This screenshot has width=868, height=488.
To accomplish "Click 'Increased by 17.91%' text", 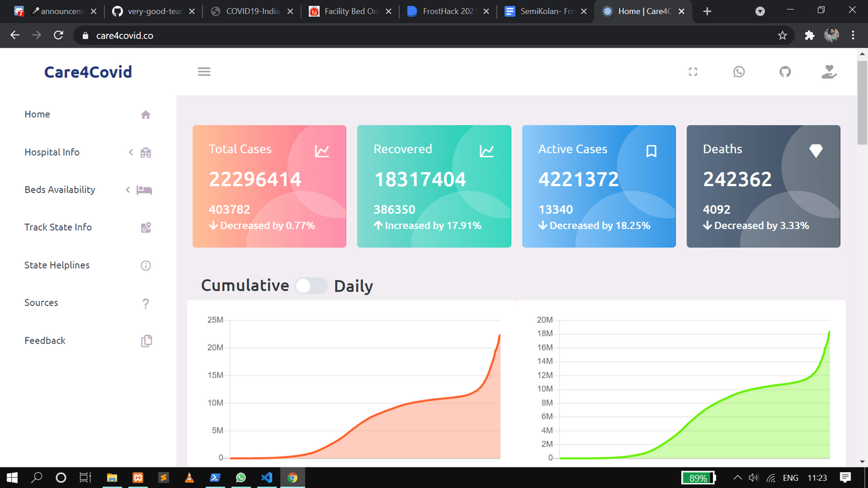I will pos(433,226).
